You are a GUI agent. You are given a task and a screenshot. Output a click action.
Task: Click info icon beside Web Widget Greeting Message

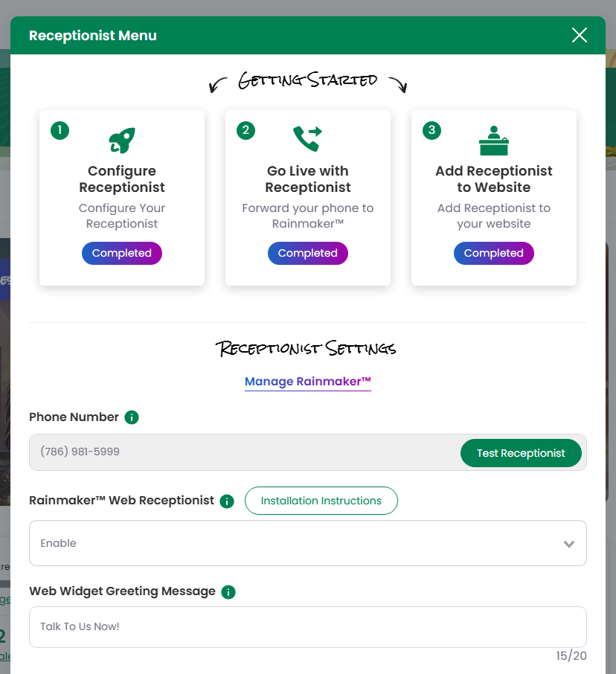tap(228, 592)
